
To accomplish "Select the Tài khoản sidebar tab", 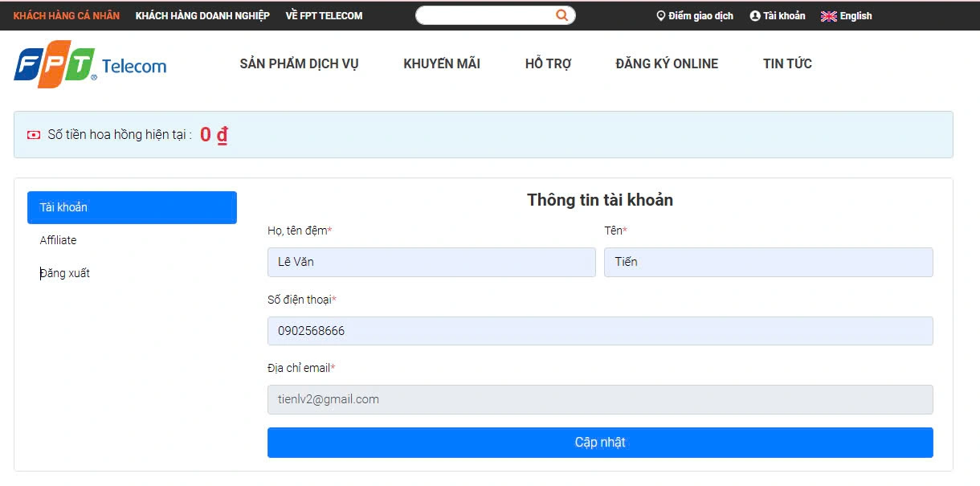I will [x=132, y=207].
